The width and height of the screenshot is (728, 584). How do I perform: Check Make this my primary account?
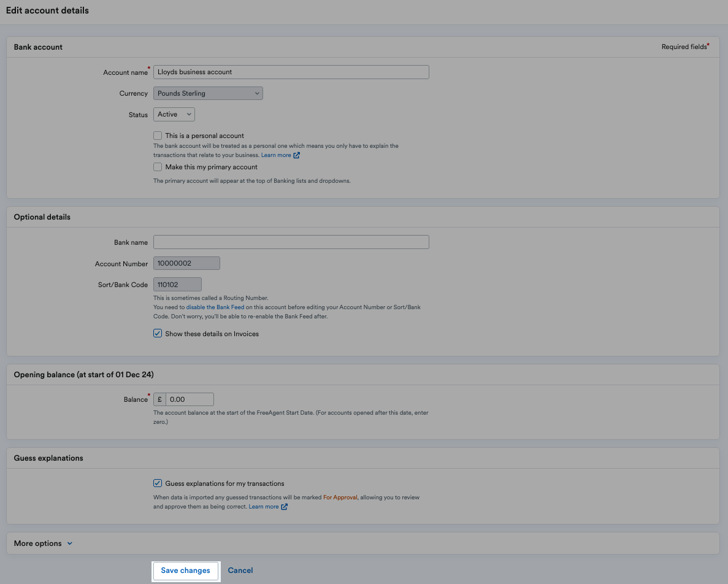click(x=158, y=167)
